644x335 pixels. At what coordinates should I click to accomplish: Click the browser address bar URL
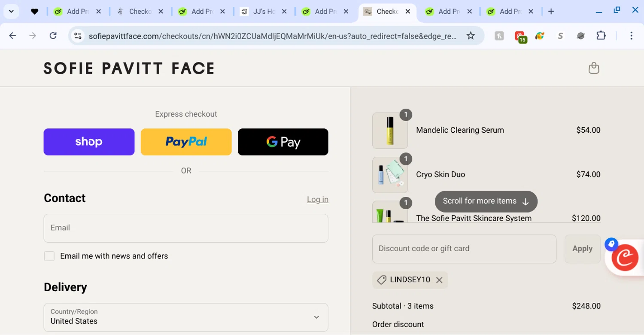(272, 36)
